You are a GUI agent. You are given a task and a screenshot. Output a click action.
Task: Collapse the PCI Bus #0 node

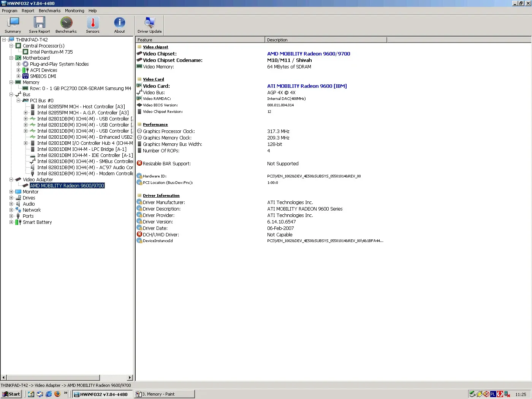coord(18,100)
